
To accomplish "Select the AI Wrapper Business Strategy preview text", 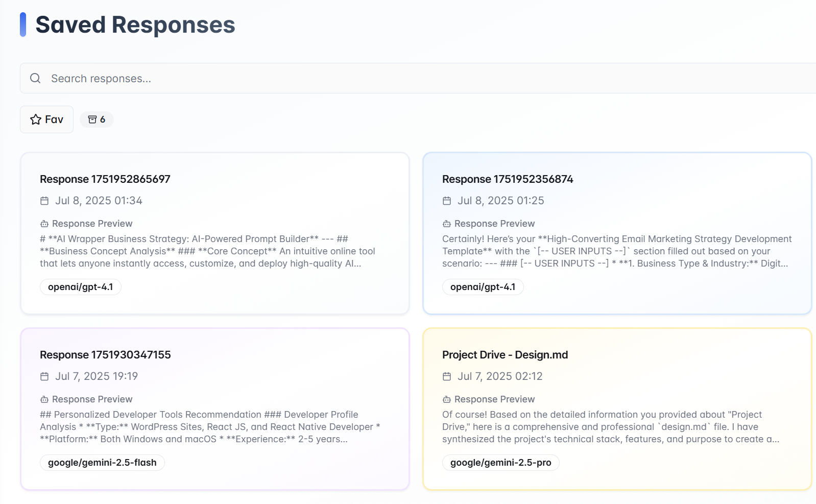I will [208, 251].
